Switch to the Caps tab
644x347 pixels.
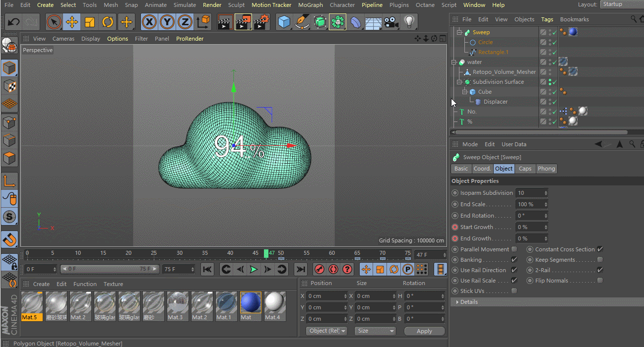(525, 169)
